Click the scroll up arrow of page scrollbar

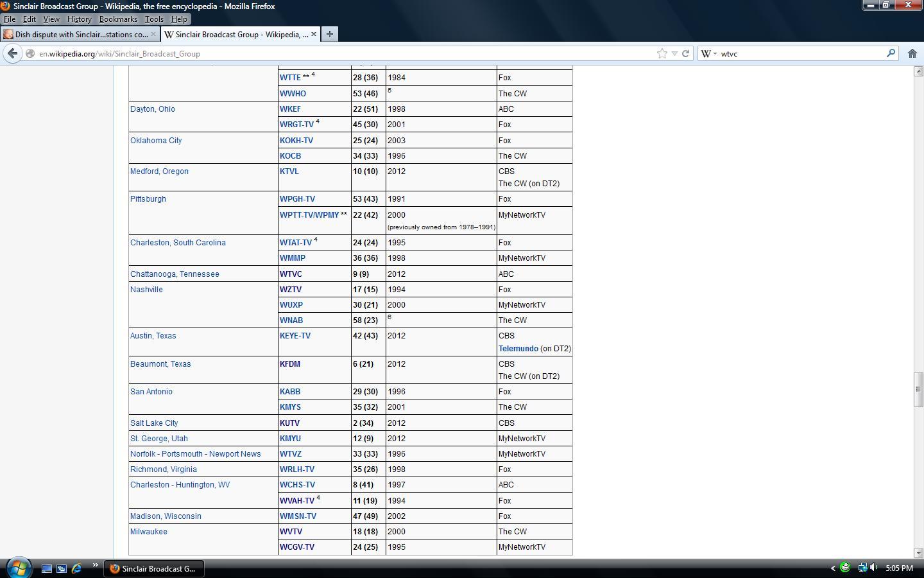point(918,71)
